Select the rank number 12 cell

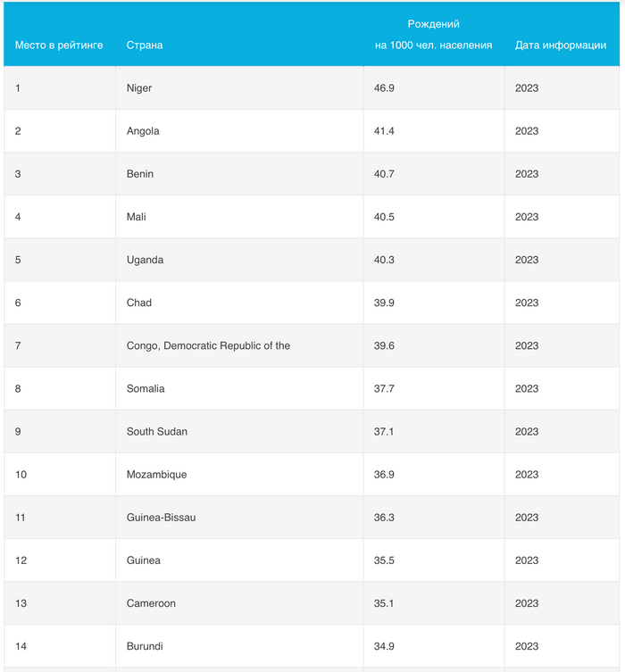pyautogui.click(x=21, y=560)
